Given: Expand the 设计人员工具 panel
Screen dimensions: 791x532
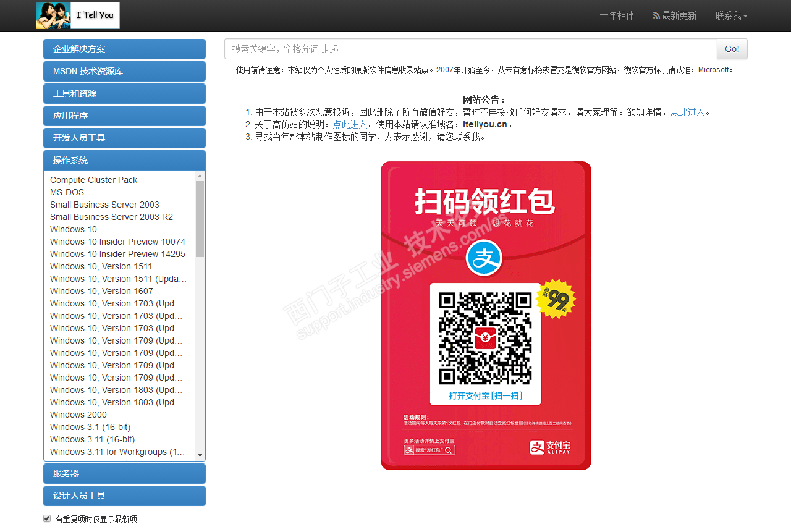Looking at the screenshot, I should [x=124, y=496].
